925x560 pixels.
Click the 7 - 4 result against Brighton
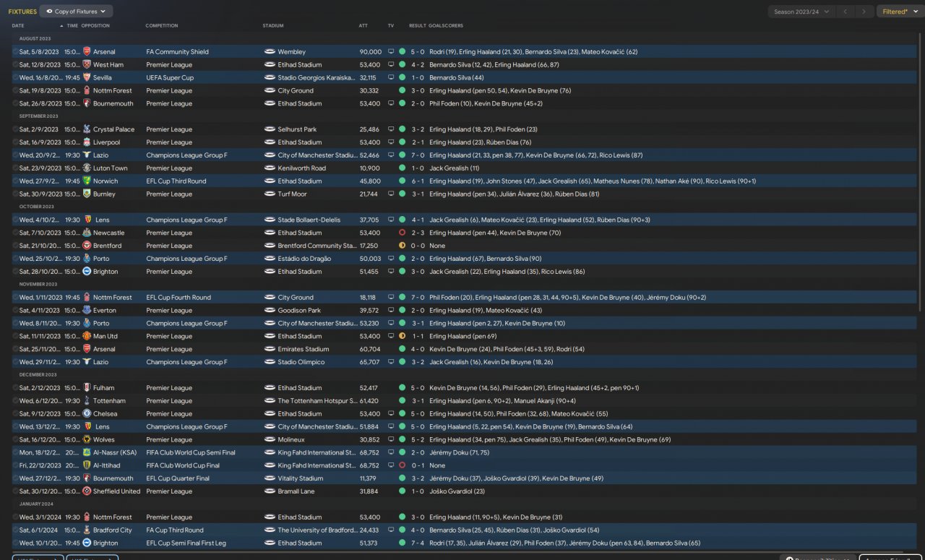(x=418, y=543)
